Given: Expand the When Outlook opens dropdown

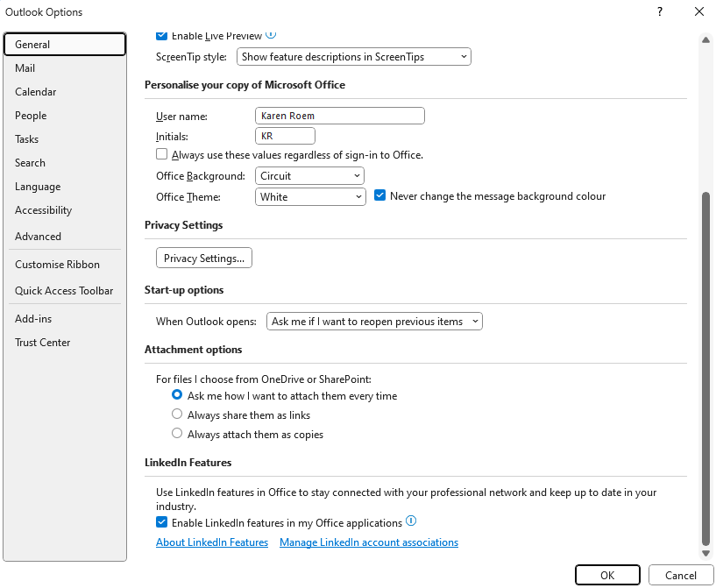Looking at the screenshot, I should (374, 322).
